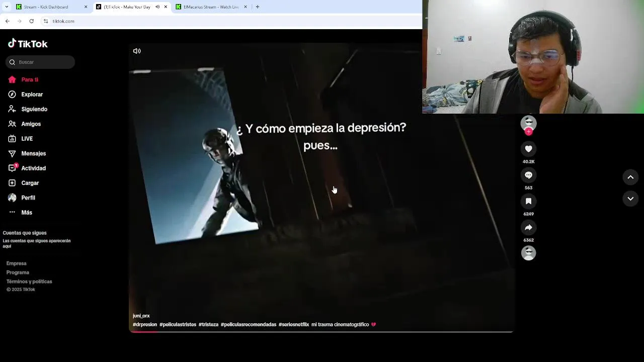The image size is (644, 362).
Task: Open Mensajes inbox
Action: click(x=27, y=153)
